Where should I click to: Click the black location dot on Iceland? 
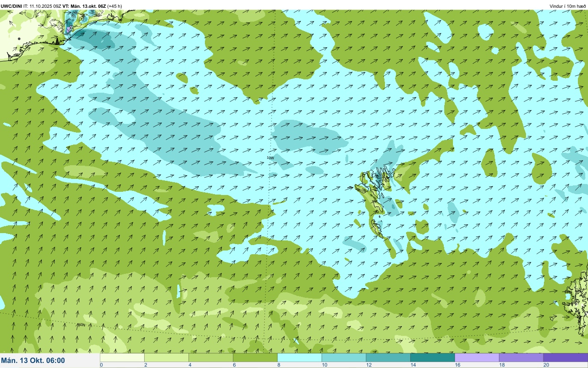(19, 39)
